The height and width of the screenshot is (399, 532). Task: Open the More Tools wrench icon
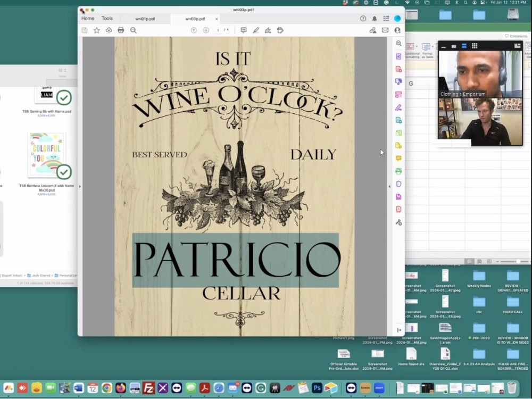click(x=398, y=222)
